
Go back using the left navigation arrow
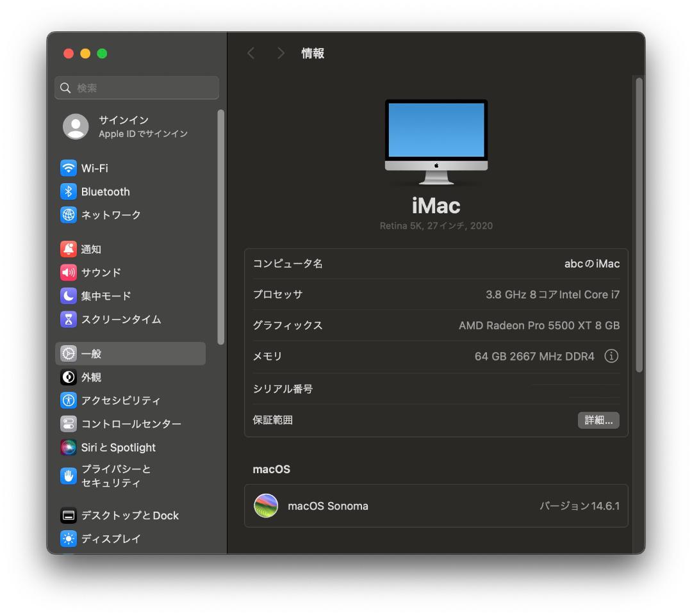[x=251, y=53]
